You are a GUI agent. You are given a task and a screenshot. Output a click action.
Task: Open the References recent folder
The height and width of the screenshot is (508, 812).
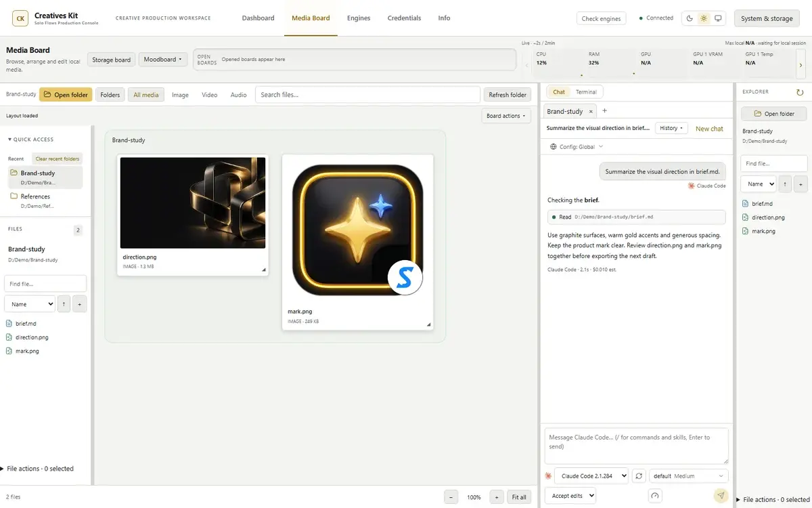pyautogui.click(x=45, y=200)
